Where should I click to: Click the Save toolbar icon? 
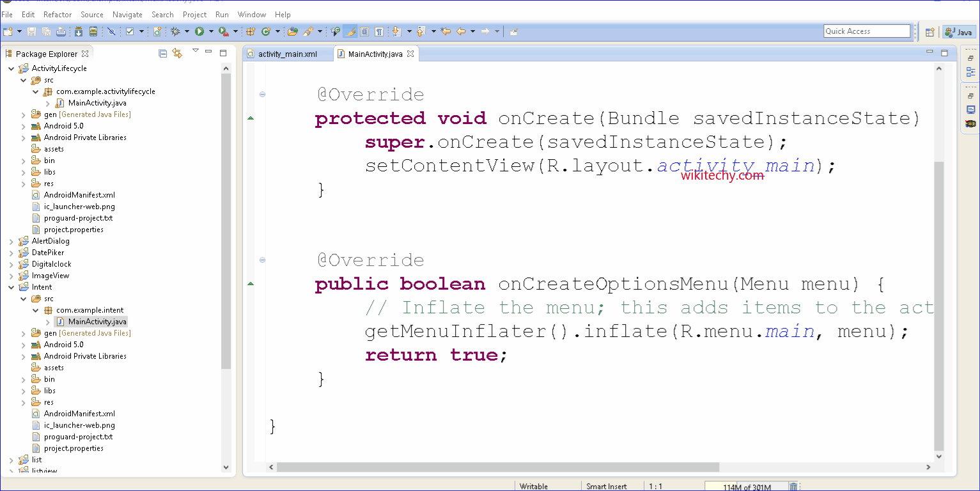(x=32, y=31)
